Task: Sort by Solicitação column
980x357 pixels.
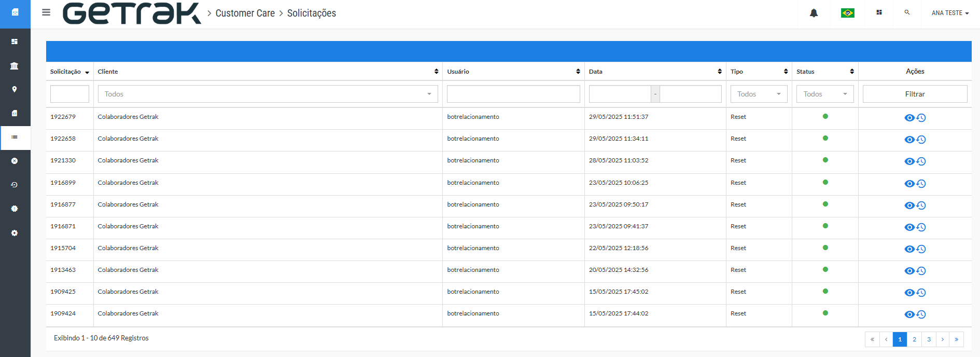Action: click(69, 72)
